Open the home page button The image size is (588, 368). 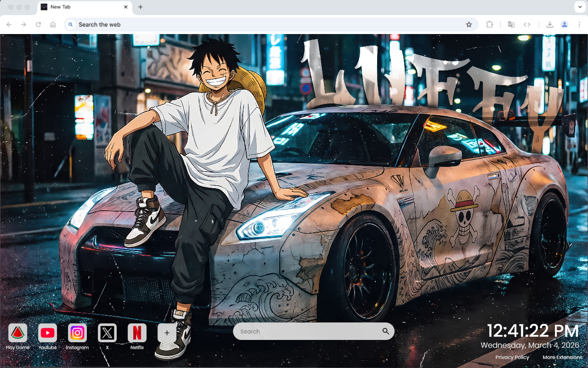pos(53,24)
